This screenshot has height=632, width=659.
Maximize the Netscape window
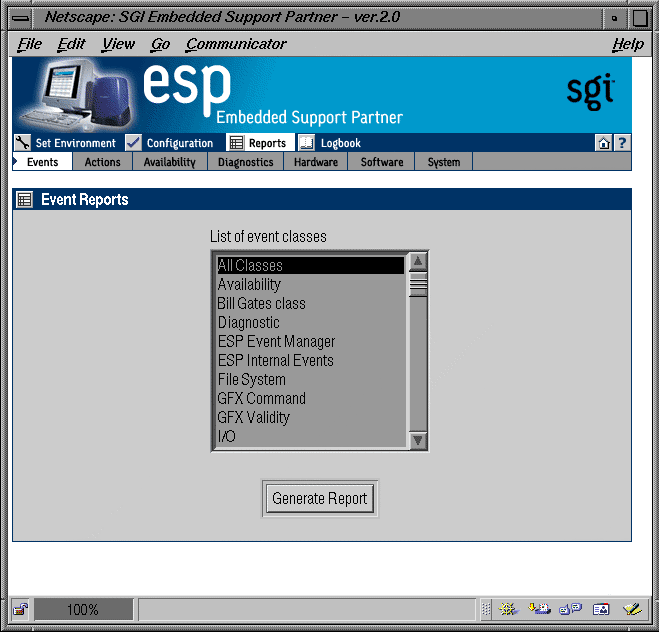click(x=640, y=18)
